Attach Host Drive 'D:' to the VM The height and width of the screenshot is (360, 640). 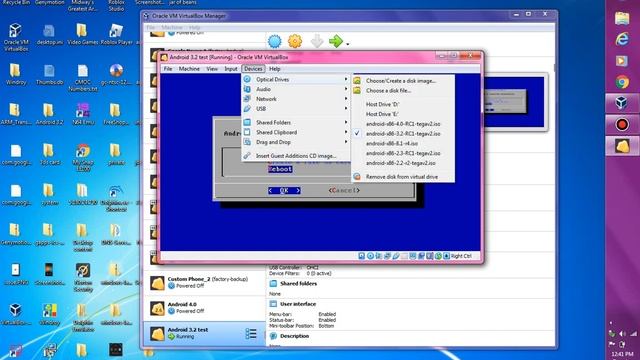point(403,104)
